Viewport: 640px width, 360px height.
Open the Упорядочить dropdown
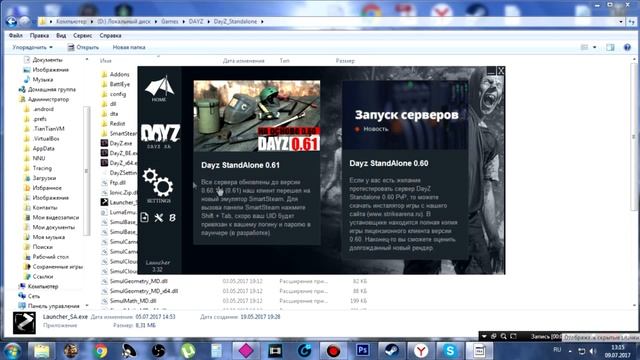click(x=32, y=47)
